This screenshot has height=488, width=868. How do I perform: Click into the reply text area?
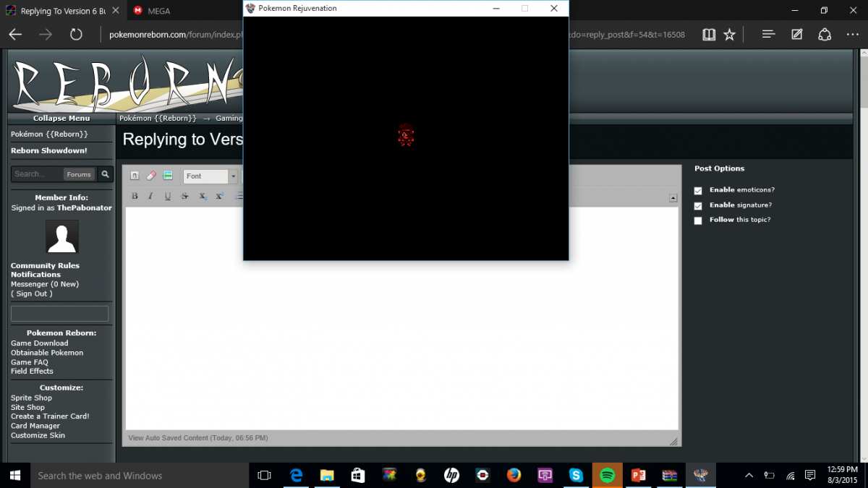click(401, 318)
